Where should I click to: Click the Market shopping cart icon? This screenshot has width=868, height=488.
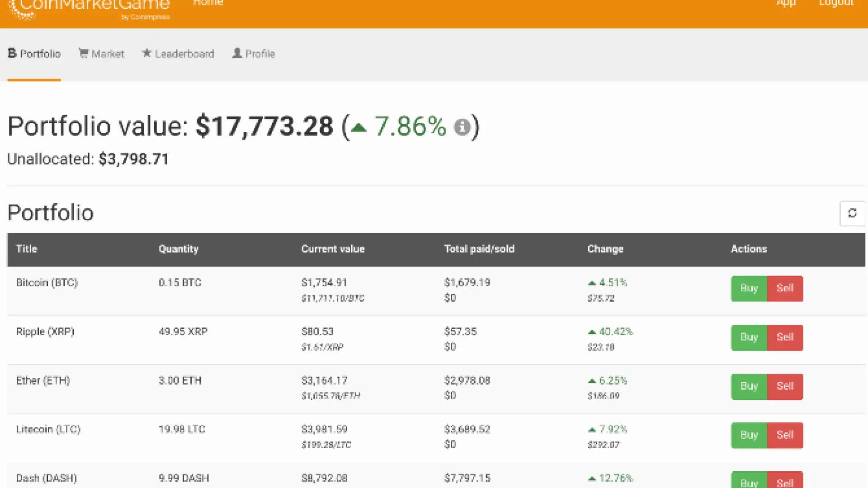pyautogui.click(x=84, y=53)
